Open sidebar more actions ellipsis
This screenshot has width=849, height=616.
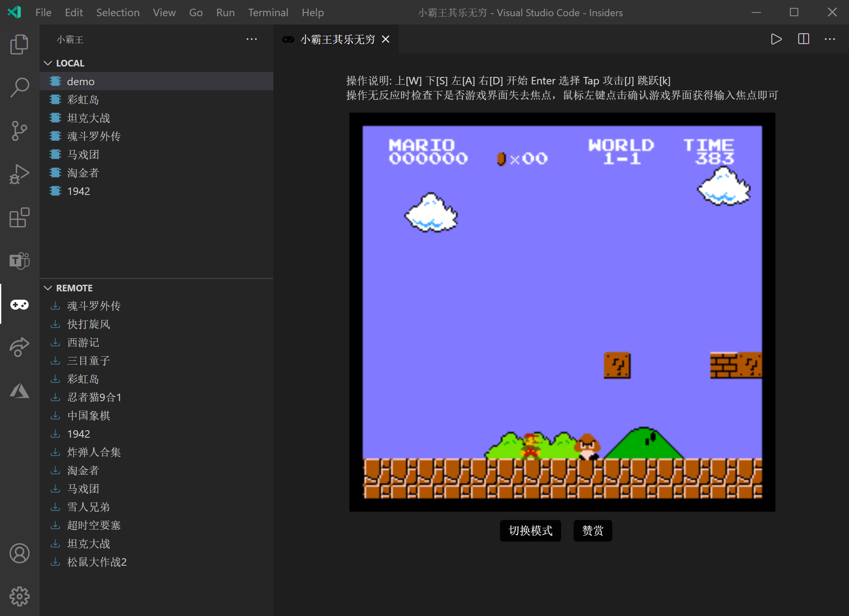click(251, 39)
